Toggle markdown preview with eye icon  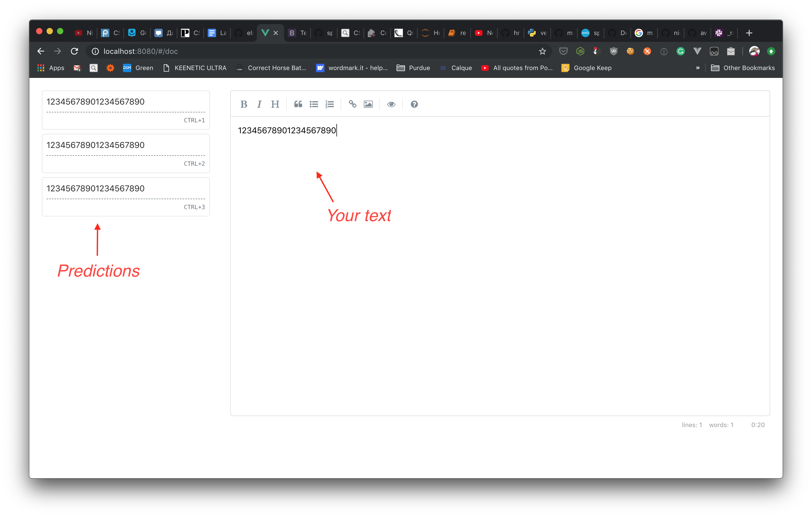pos(391,104)
